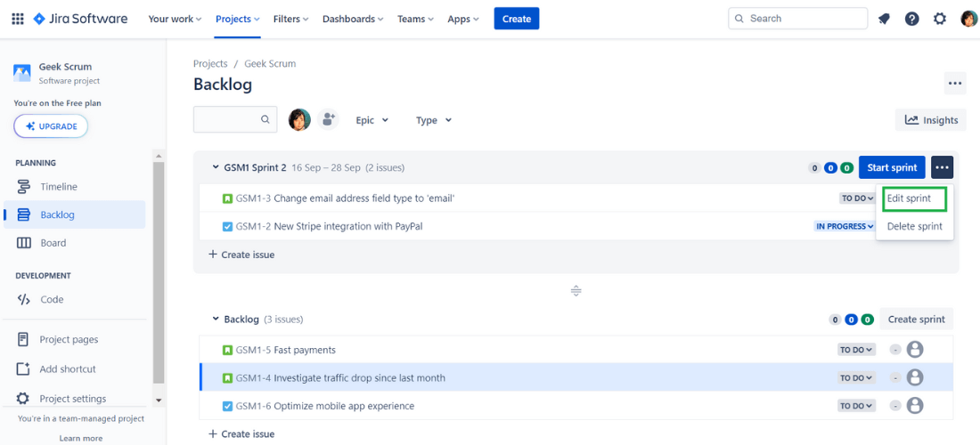The image size is (980, 445).
Task: Select Edit sprint from the menu
Action: click(x=909, y=198)
